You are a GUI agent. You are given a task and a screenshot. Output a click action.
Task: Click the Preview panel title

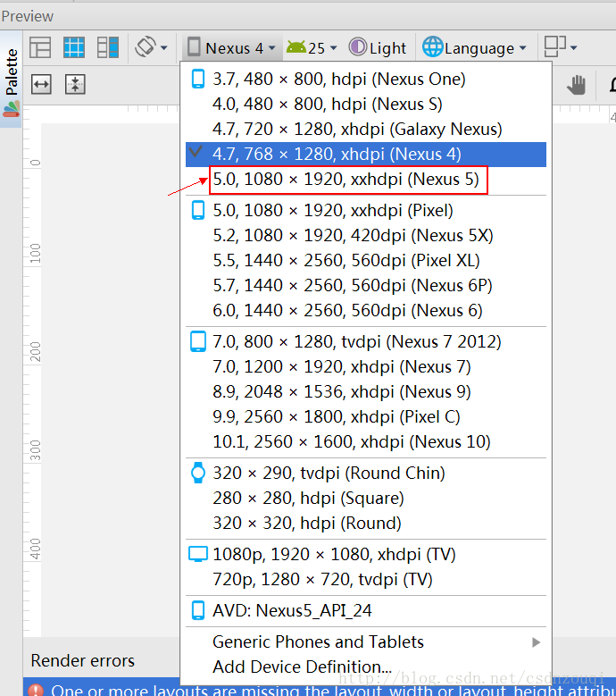pos(27,16)
